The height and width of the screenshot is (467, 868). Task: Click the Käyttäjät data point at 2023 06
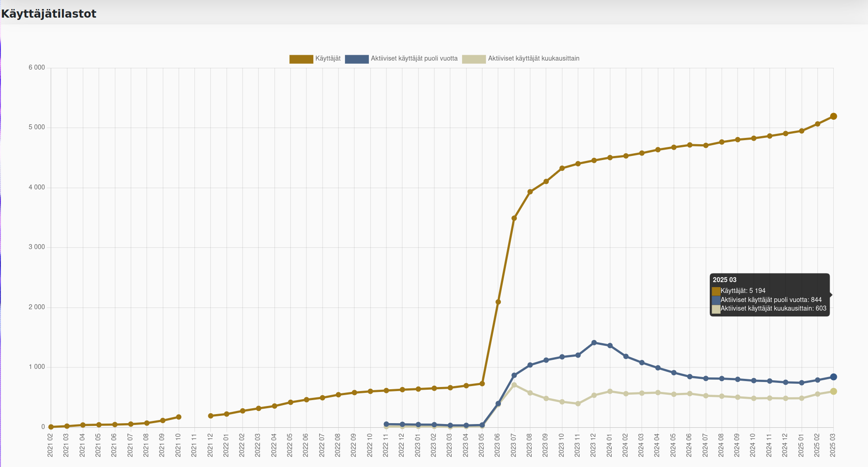pyautogui.click(x=498, y=302)
